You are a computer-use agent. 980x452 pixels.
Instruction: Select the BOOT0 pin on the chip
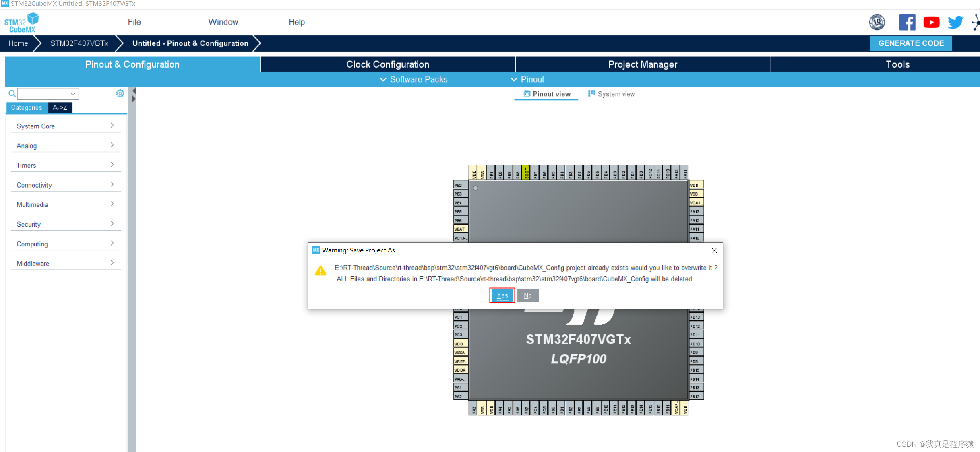(x=526, y=172)
